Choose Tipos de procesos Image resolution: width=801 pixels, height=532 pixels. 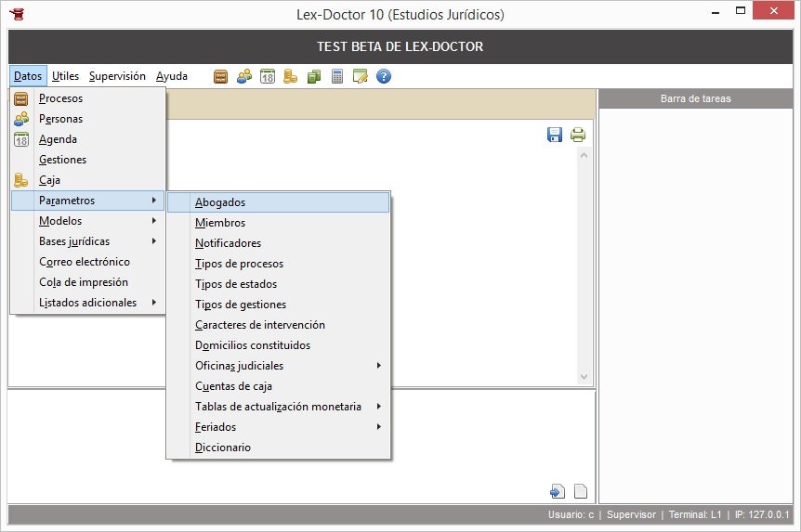pyautogui.click(x=279, y=264)
